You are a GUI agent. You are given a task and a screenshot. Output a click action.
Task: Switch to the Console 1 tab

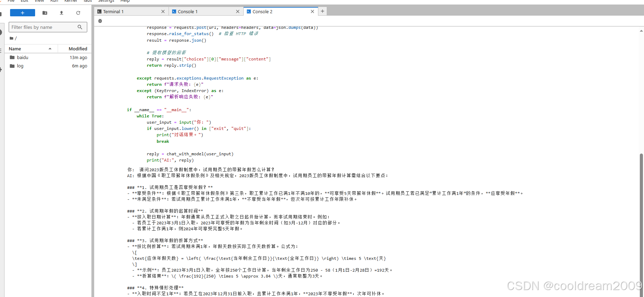206,11
